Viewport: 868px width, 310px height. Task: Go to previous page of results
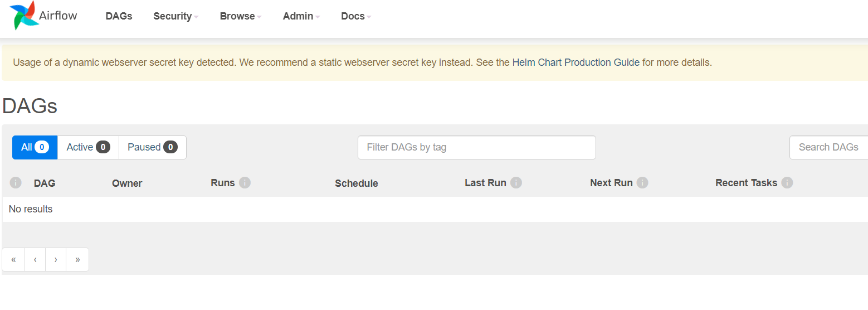click(x=35, y=259)
